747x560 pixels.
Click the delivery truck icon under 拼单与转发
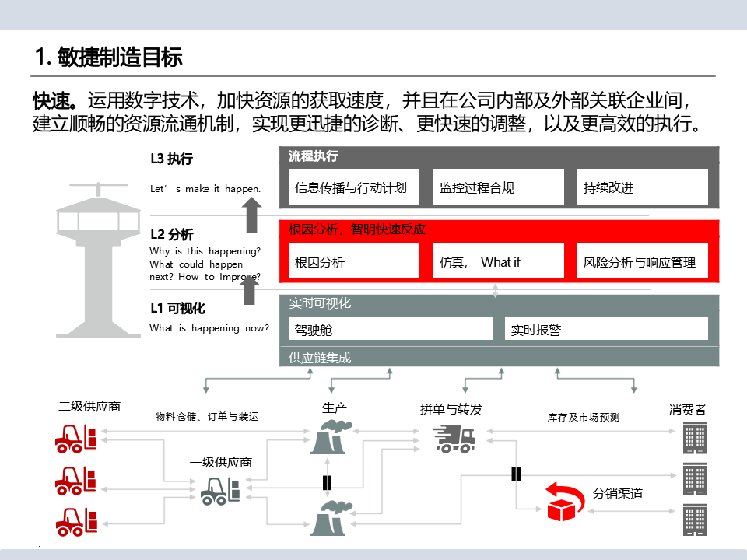tap(454, 439)
